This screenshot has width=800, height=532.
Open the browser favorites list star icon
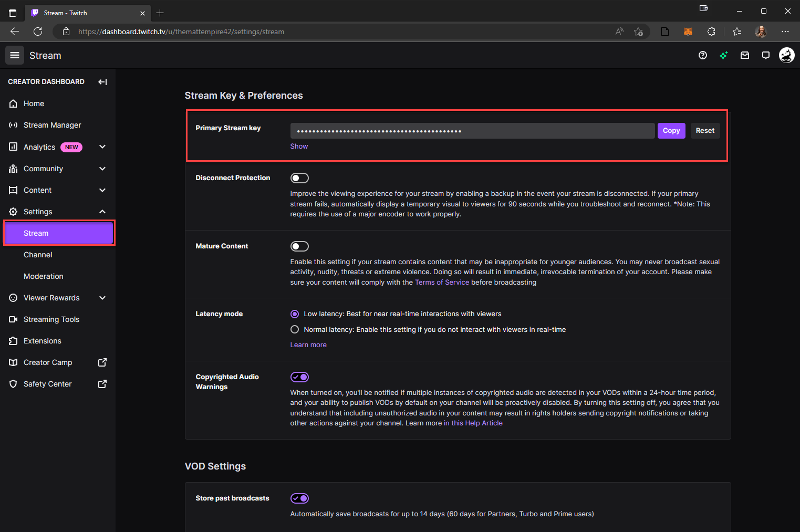(x=737, y=32)
